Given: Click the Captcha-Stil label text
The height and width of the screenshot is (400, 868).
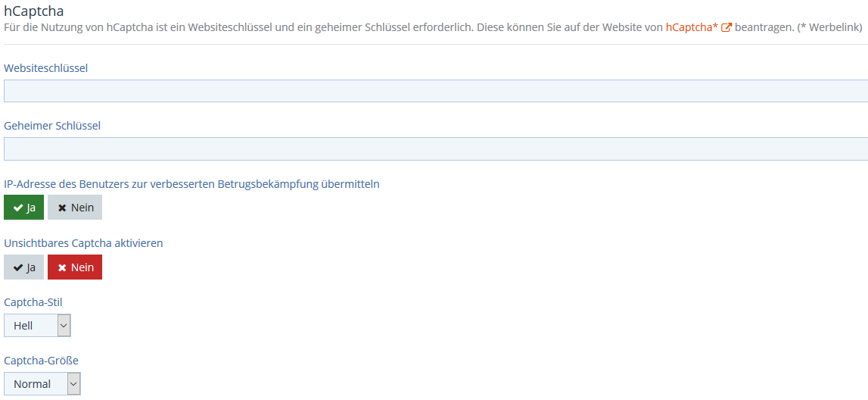Looking at the screenshot, I should (33, 302).
